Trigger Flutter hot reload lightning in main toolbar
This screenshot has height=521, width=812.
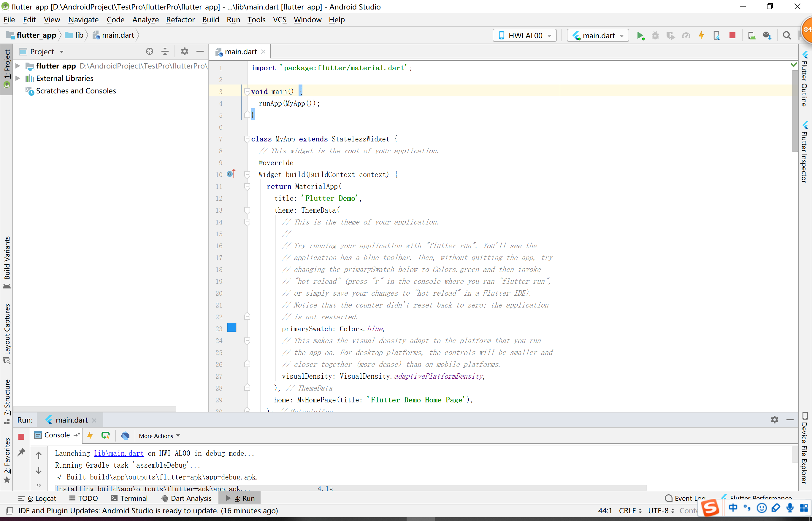tap(701, 36)
